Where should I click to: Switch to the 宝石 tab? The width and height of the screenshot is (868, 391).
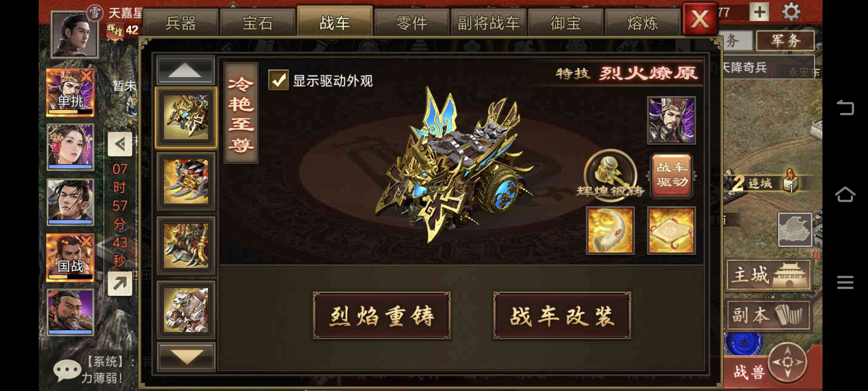click(257, 23)
